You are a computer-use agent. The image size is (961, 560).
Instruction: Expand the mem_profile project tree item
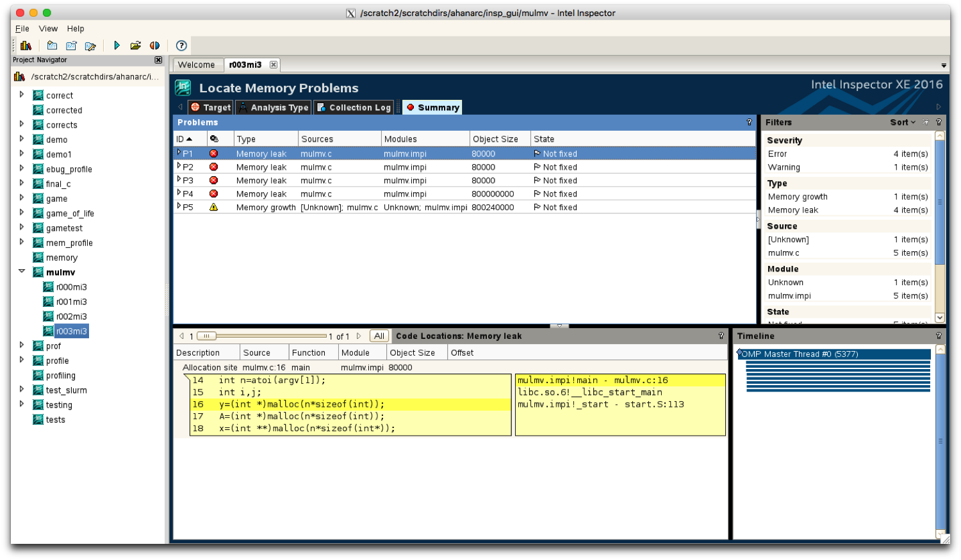[x=22, y=242]
